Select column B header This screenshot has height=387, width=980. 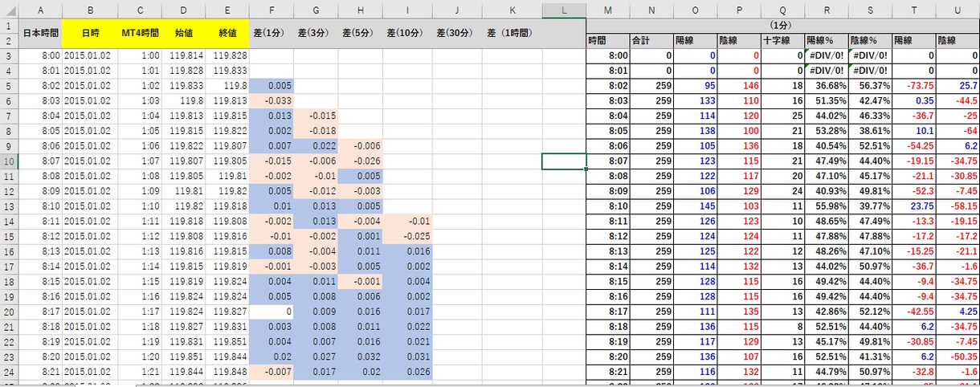point(90,10)
